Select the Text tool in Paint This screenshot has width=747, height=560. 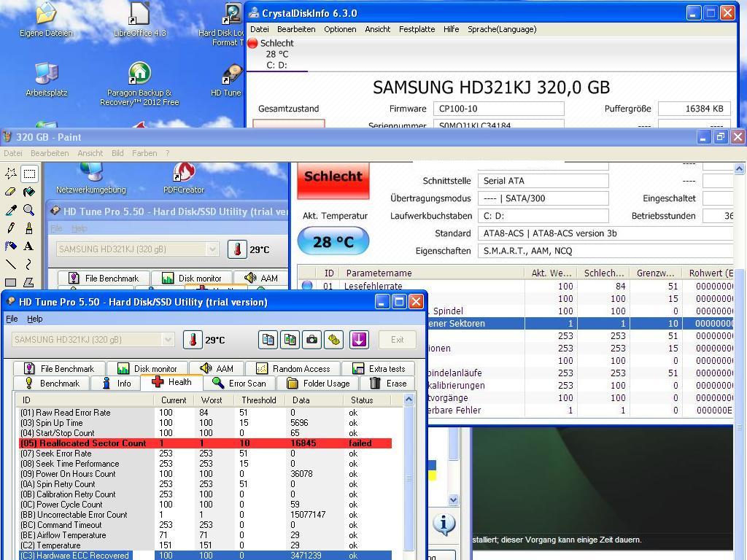tap(29, 246)
